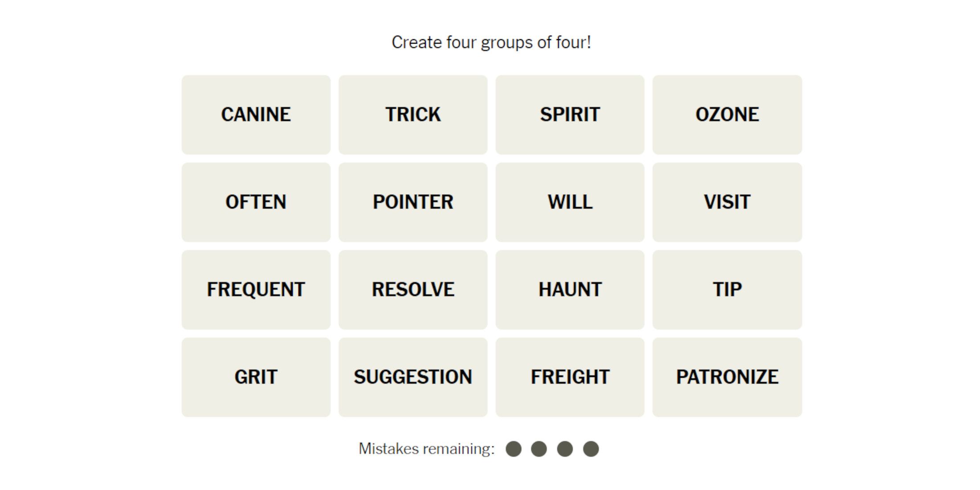980x490 pixels.
Task: Select the GRIT word tile
Action: point(256,377)
